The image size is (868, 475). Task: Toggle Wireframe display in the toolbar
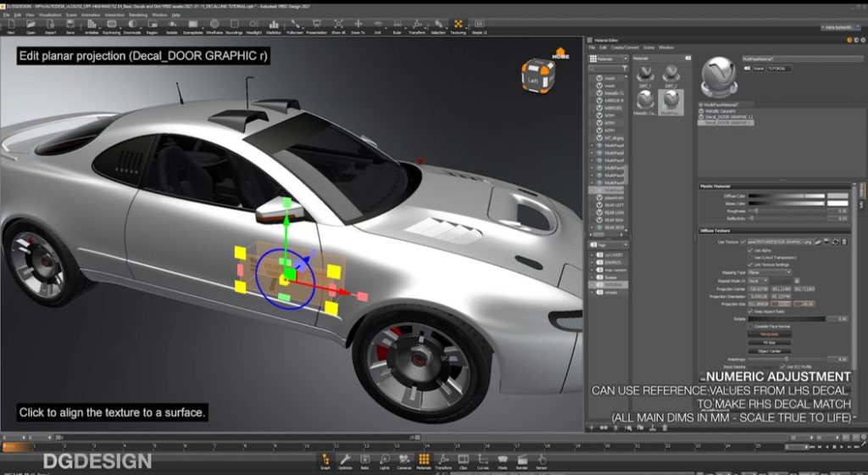pyautogui.click(x=214, y=26)
